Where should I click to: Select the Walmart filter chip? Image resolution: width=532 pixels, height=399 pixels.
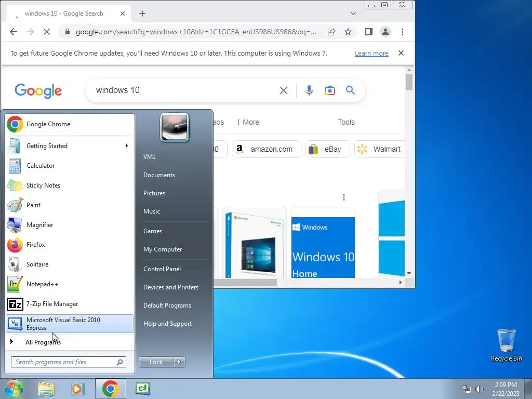click(380, 149)
